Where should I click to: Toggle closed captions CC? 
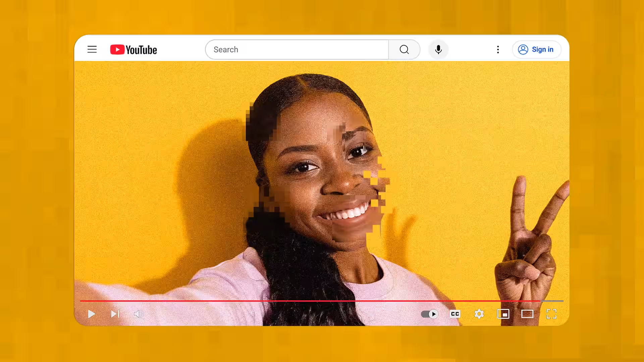coord(455,314)
